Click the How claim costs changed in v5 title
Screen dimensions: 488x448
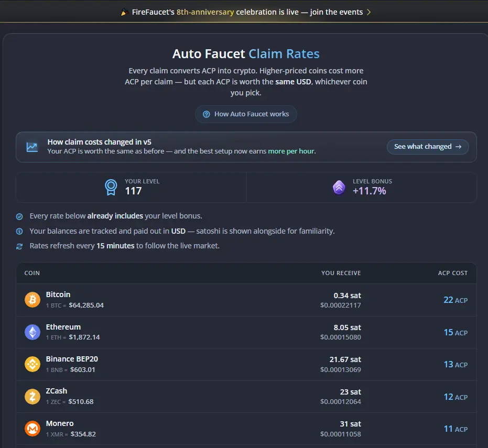coord(99,142)
